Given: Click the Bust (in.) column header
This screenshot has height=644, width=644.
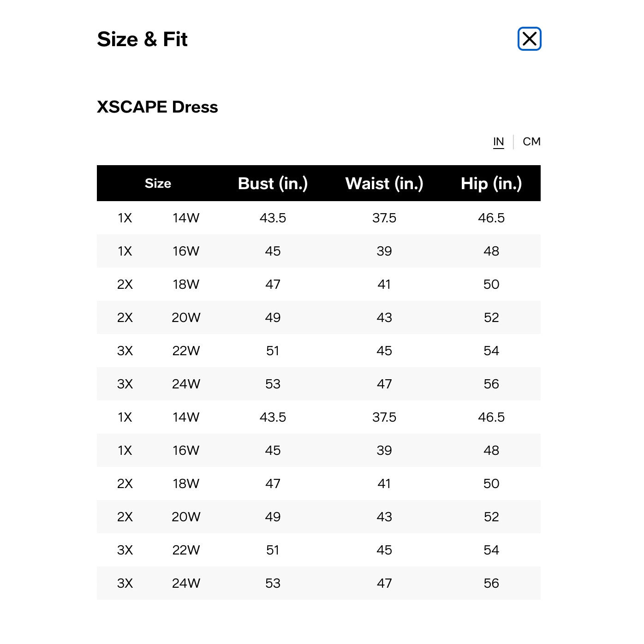Looking at the screenshot, I should point(273,184).
